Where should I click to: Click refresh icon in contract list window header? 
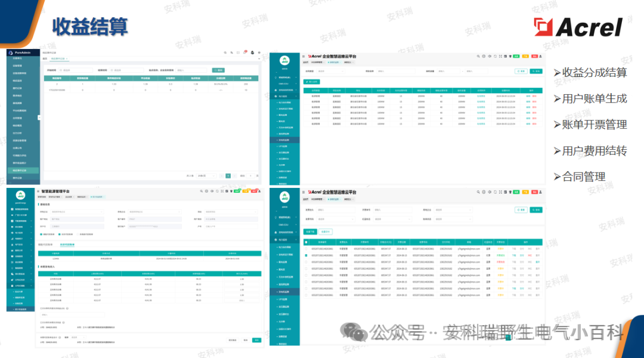click(495, 56)
